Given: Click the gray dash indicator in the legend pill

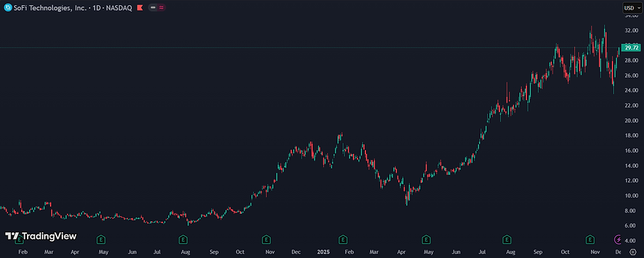Looking at the screenshot, I should tap(152, 7).
